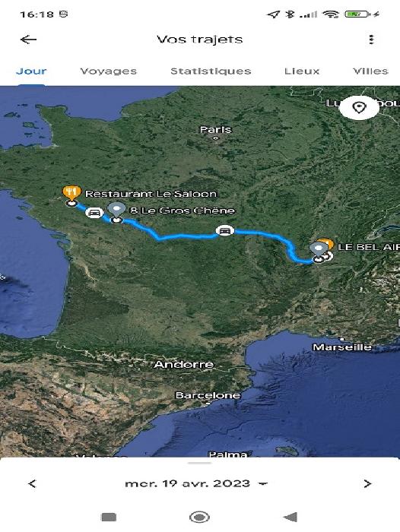400x532 pixels.
Task: Switch to the Statistiques tab
Action: tap(211, 71)
